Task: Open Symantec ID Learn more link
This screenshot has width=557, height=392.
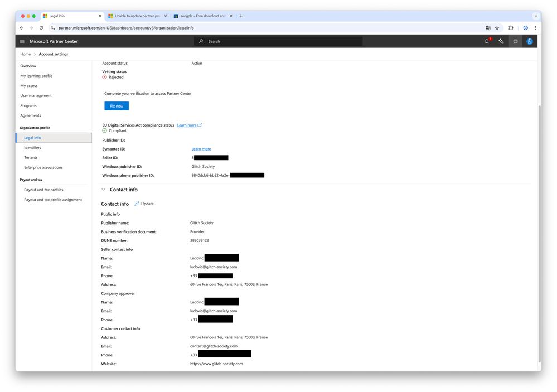Action: (x=201, y=149)
